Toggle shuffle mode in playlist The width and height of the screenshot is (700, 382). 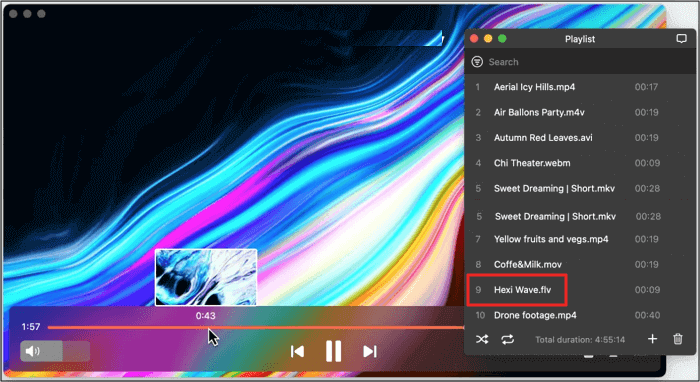482,340
